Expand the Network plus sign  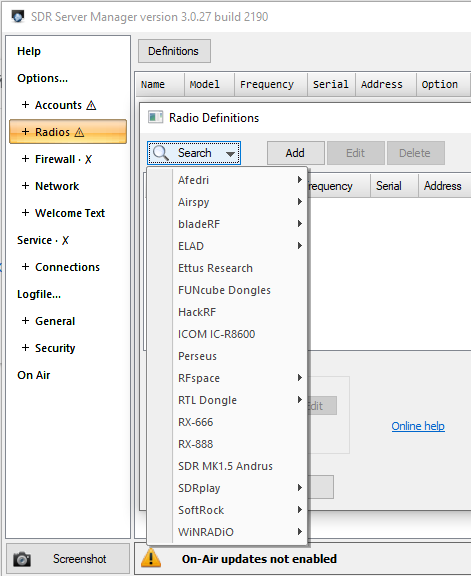point(25,186)
